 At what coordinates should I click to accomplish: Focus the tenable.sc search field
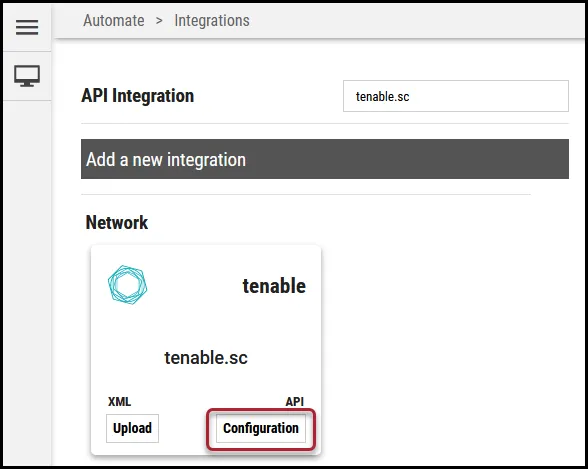click(x=456, y=96)
